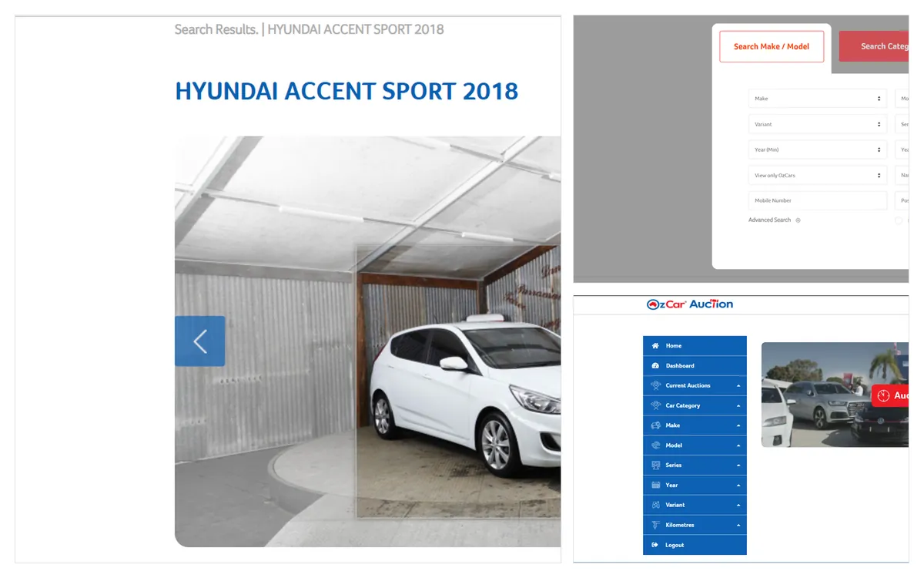Click the HYUNDAI ACCENT SPORT 2018 heading
Screen dimensions: 924x578
346,91
